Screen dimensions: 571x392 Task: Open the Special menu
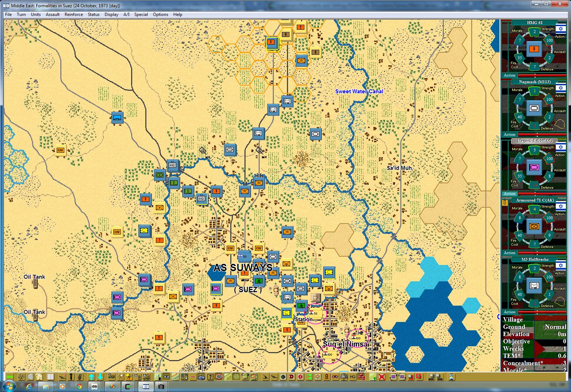pos(141,15)
